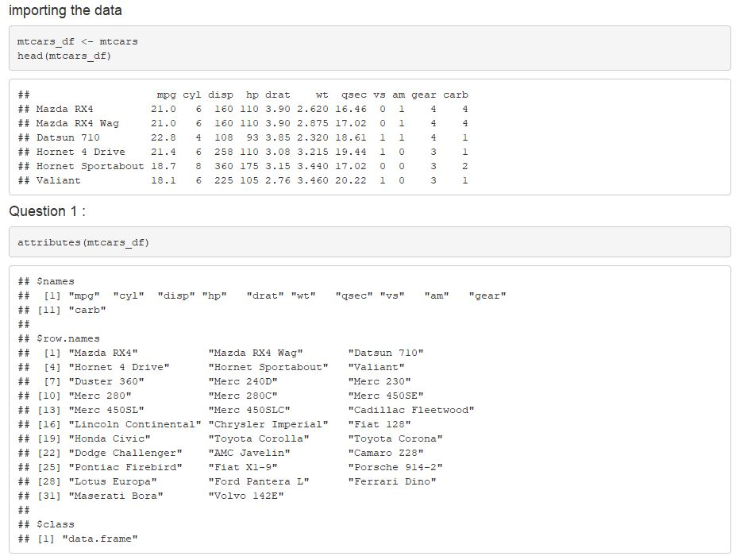Click the 'carb' column header in output
This screenshot has height=560, width=736.
[x=456, y=94]
